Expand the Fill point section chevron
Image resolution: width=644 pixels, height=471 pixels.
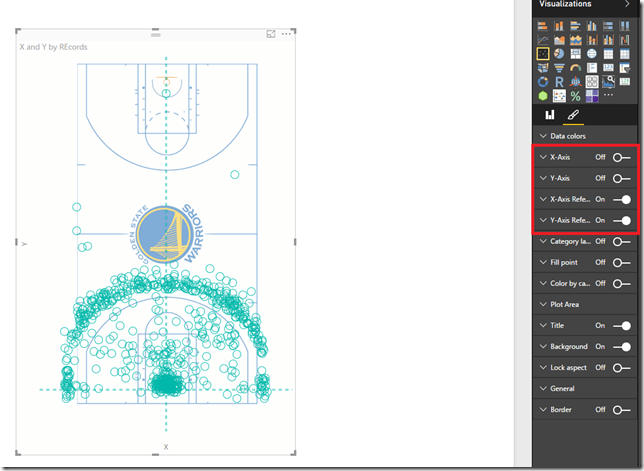click(543, 262)
